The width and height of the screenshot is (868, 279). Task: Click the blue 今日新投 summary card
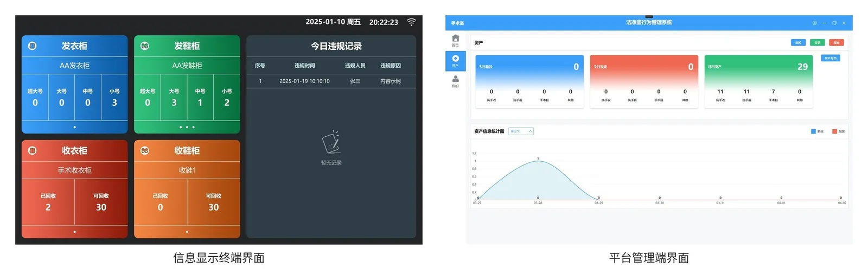pos(529,81)
